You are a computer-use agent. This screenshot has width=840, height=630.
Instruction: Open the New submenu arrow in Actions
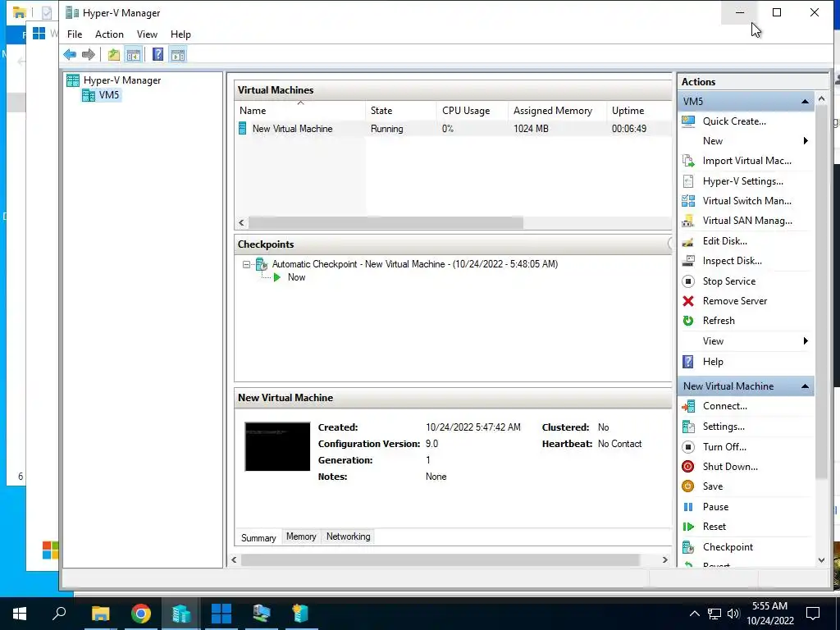806,141
